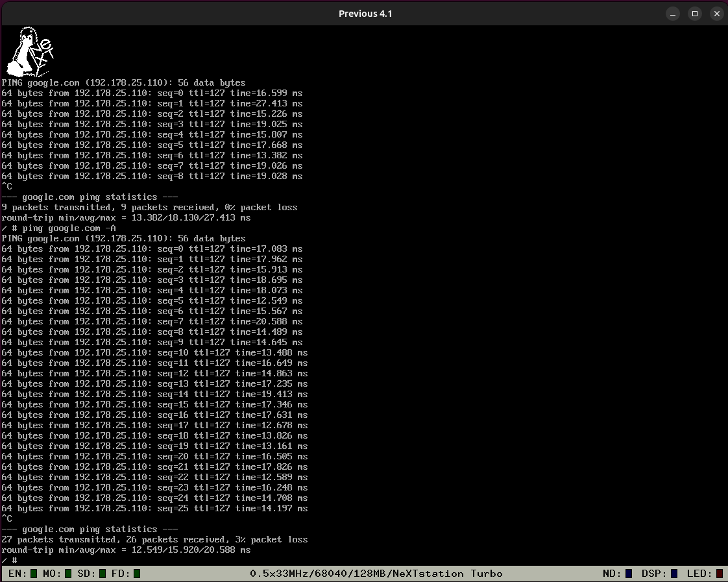Click the seq=25 line with time=14.197 ms

point(154,509)
